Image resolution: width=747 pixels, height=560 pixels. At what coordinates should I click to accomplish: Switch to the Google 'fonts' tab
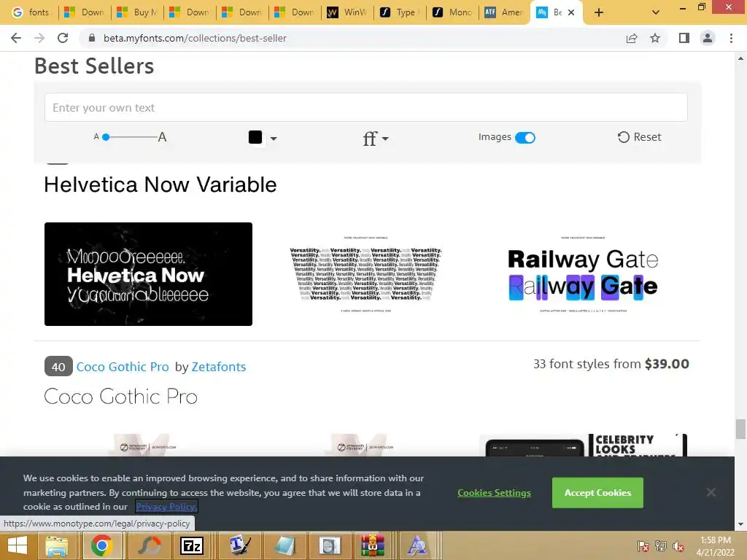pyautogui.click(x=31, y=12)
